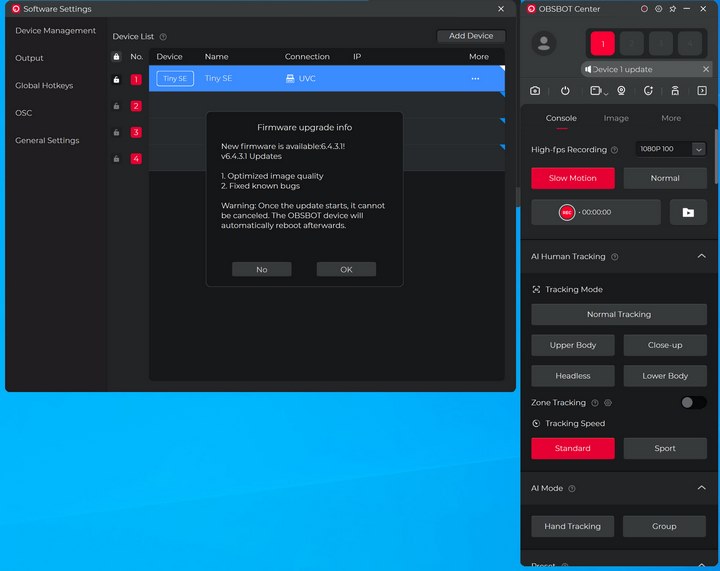Click OK in firmware upgrade dialog

click(346, 269)
